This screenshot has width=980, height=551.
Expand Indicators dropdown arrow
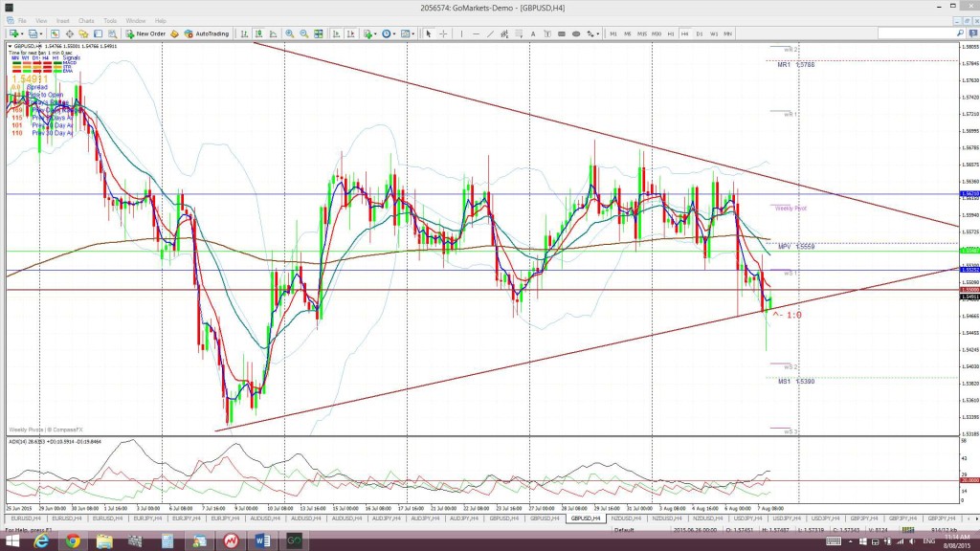point(375,33)
